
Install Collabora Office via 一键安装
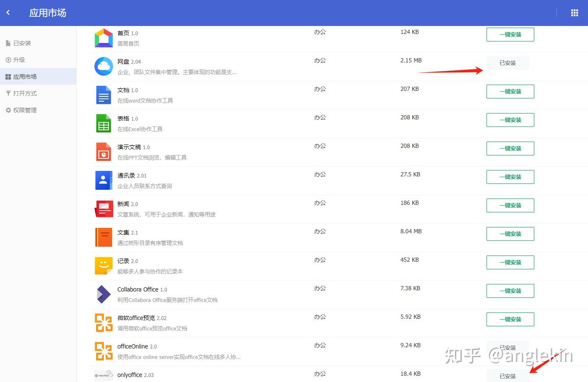pos(510,291)
